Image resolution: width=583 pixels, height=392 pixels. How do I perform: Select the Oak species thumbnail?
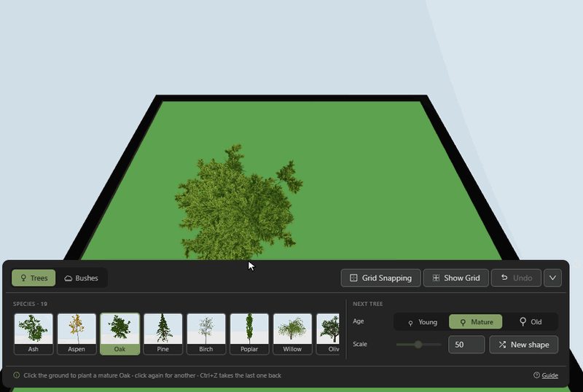(x=120, y=334)
